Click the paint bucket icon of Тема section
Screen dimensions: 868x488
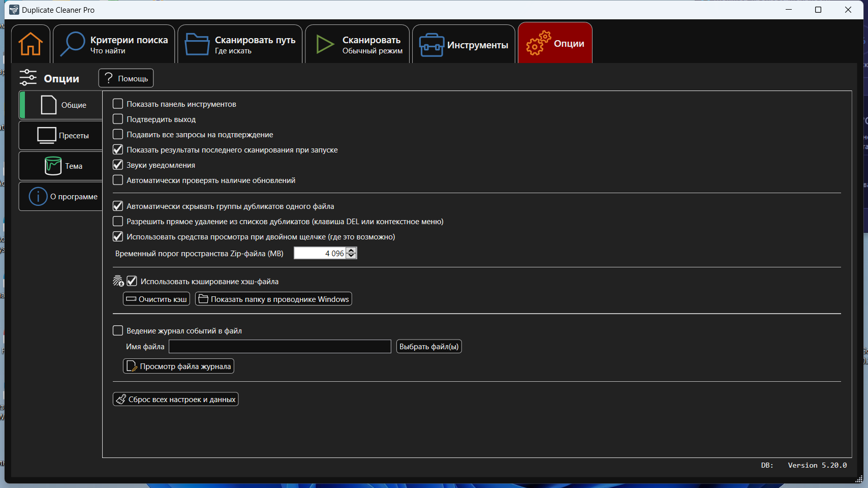(53, 166)
